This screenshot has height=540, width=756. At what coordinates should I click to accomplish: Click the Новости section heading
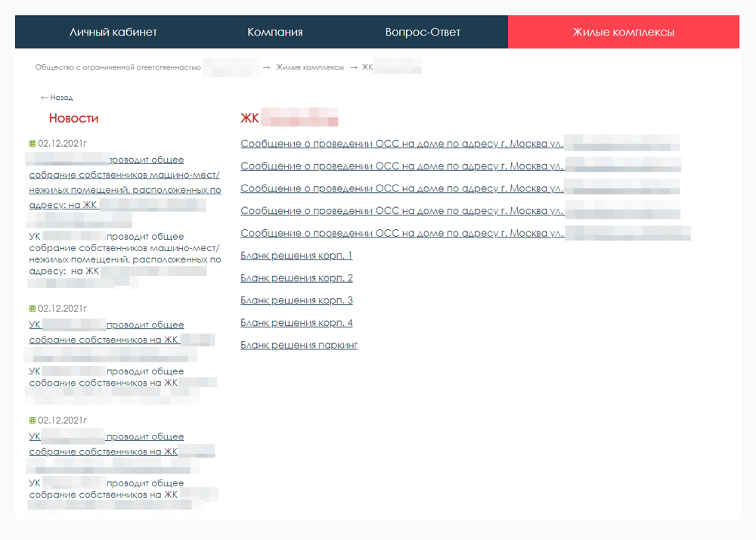click(x=73, y=118)
